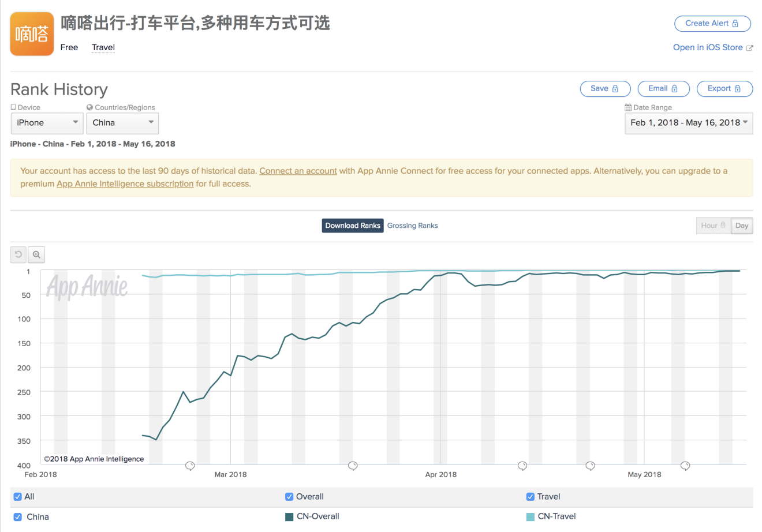
Task: Click the May 2018 axis label
Action: [644, 474]
